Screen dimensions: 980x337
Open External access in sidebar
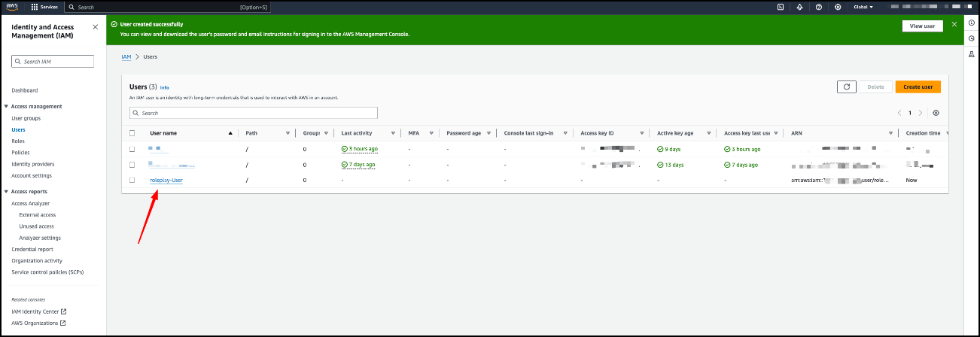pos(36,214)
